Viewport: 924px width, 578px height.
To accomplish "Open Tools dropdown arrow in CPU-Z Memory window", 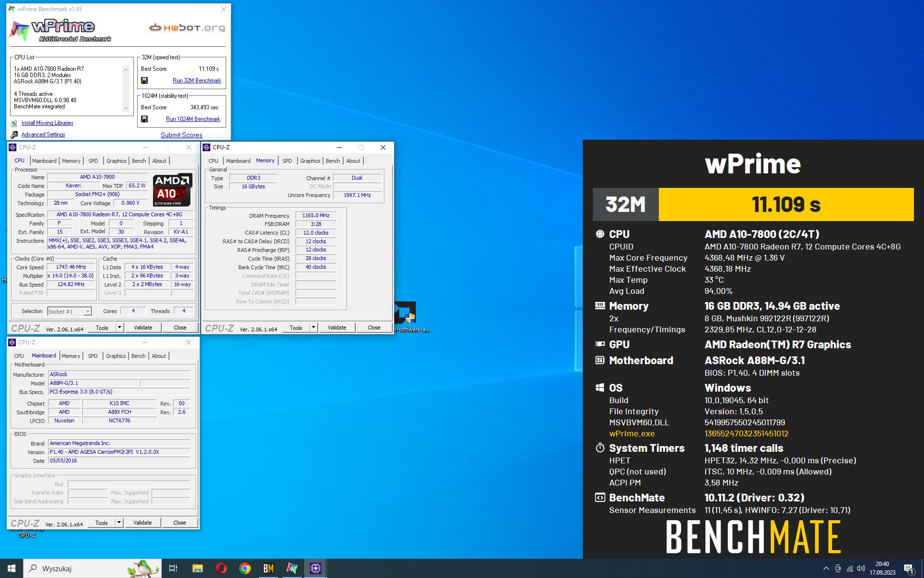I will (x=313, y=328).
